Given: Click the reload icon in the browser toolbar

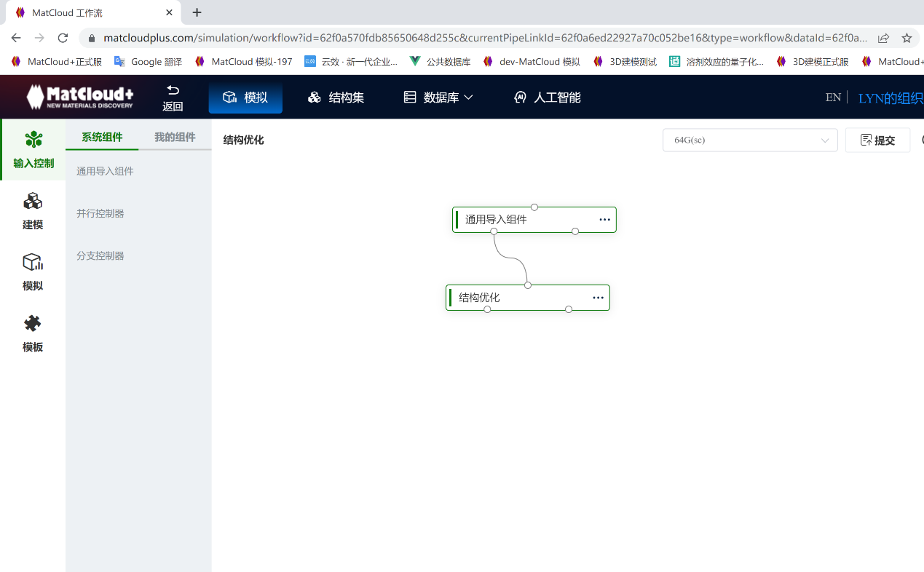Looking at the screenshot, I should tap(63, 37).
